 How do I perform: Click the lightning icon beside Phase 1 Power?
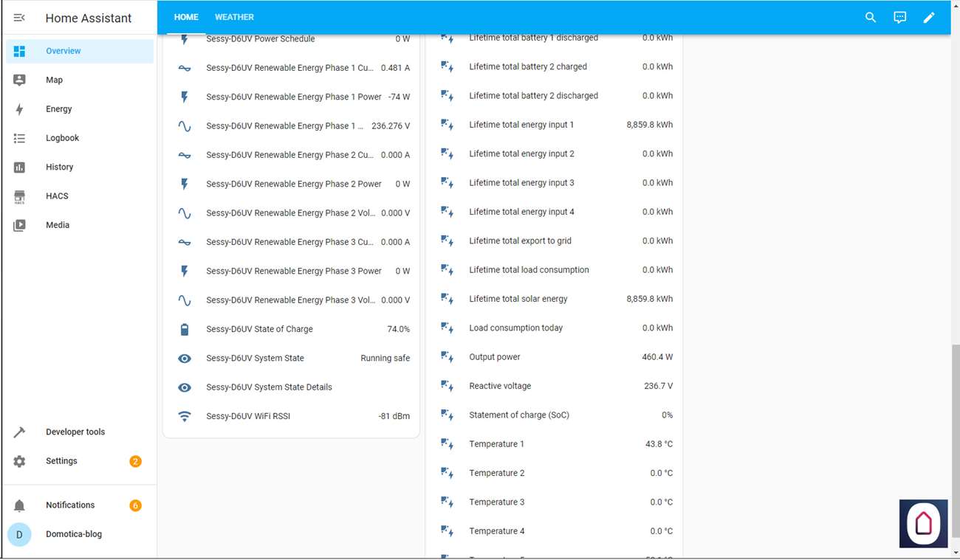pyautogui.click(x=185, y=97)
